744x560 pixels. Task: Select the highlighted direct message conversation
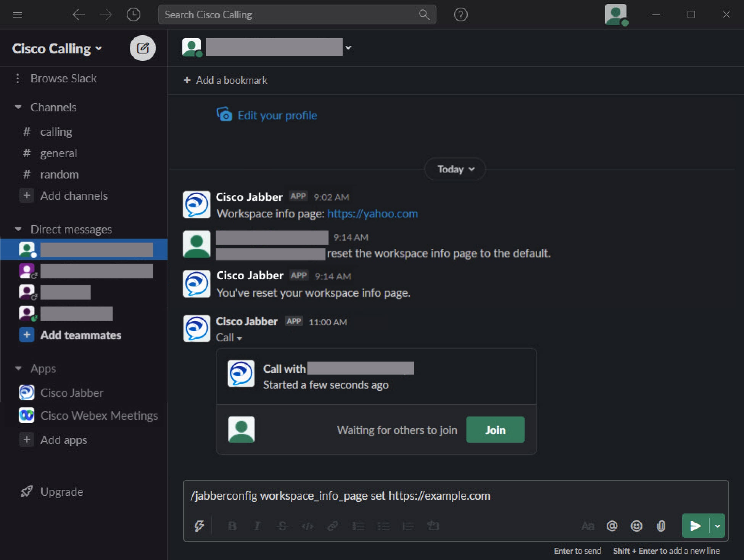point(84,249)
